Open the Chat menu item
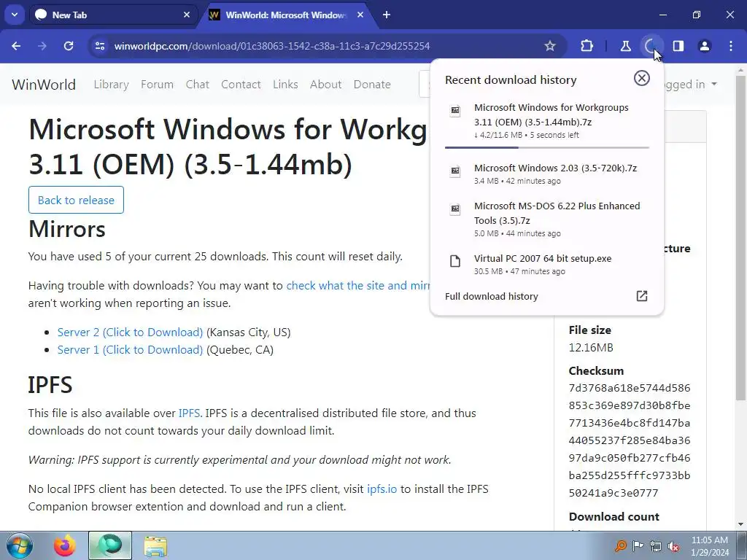 coord(197,85)
